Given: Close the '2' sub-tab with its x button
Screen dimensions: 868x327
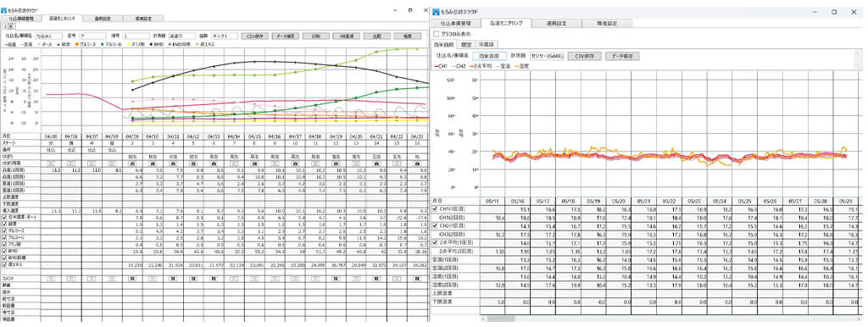Looking at the screenshot, I should (10, 26).
